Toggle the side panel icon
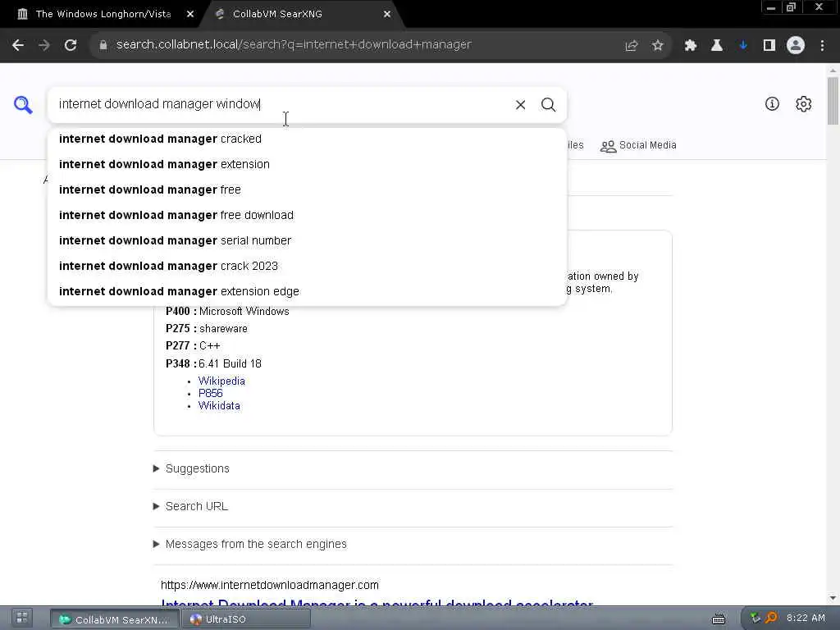 coord(769,46)
